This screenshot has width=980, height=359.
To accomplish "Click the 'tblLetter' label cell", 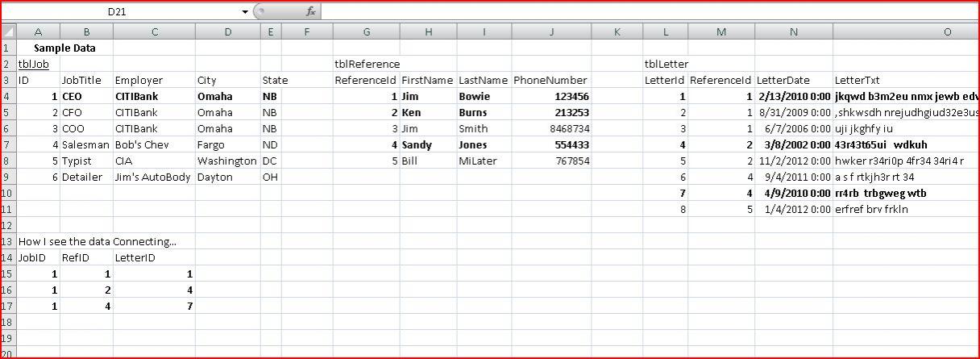I will [x=666, y=65].
